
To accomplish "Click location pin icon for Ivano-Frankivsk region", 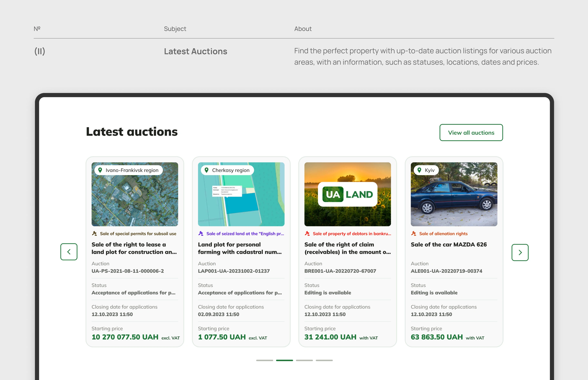I will click(x=100, y=170).
